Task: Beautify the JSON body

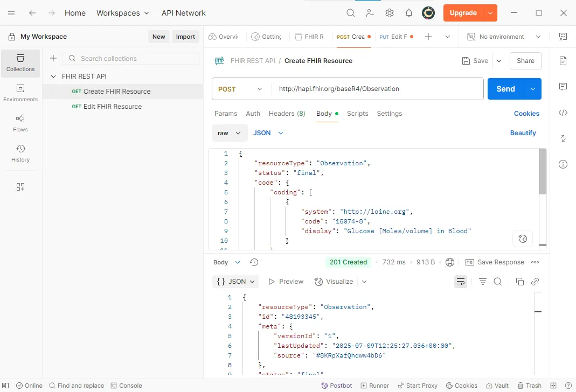Action: point(523,133)
